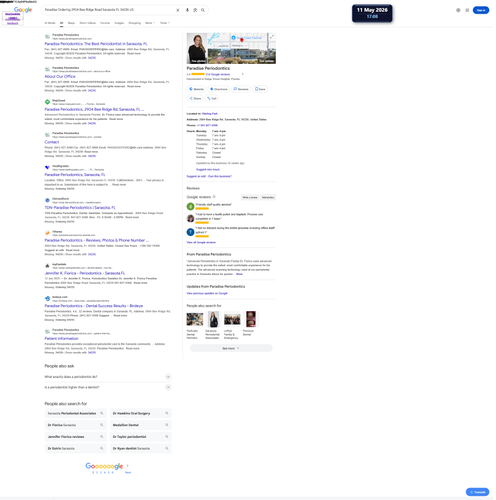Click the Website button in knowledge panel
The height and width of the screenshot is (500, 496).
(196, 89)
